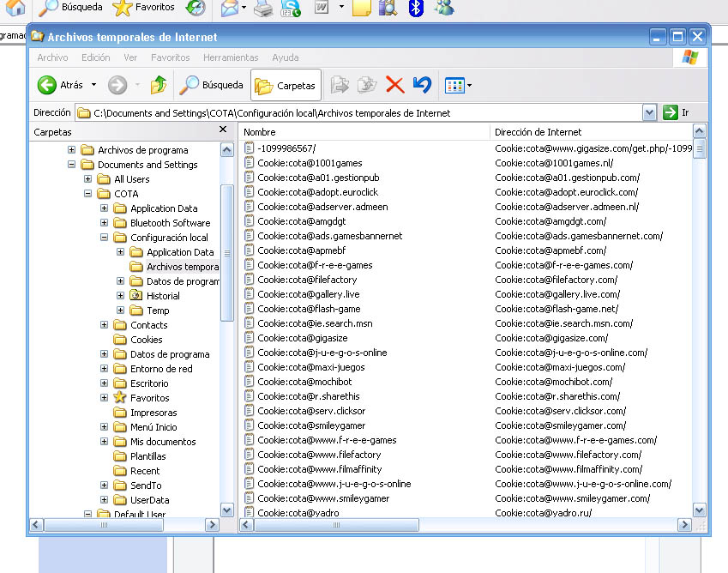Expand the Bluetooth Software folder

pyautogui.click(x=104, y=223)
